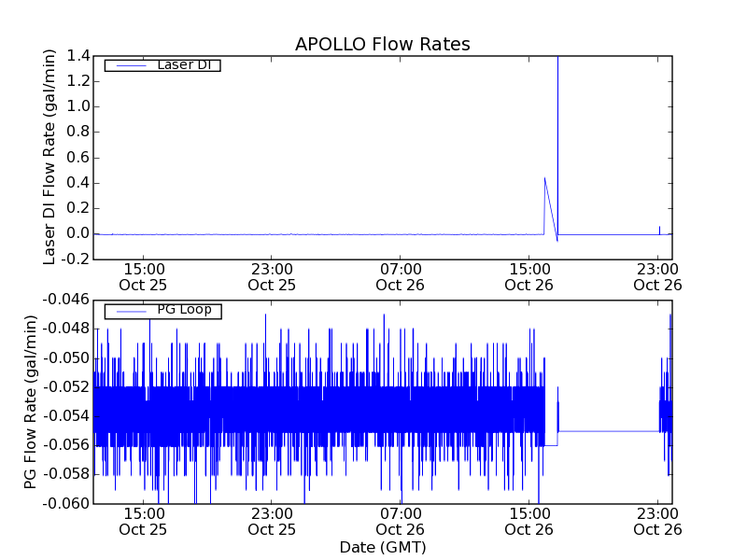Click the -0.056 tick on the PG axis
This screenshot has height=560, width=747.
coord(65,445)
